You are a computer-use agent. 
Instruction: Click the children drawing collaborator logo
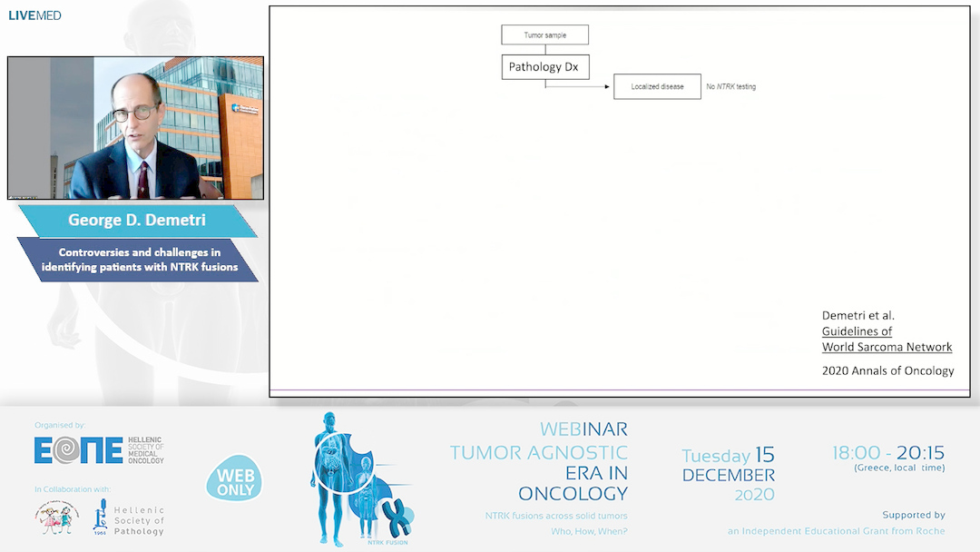pyautogui.click(x=57, y=518)
